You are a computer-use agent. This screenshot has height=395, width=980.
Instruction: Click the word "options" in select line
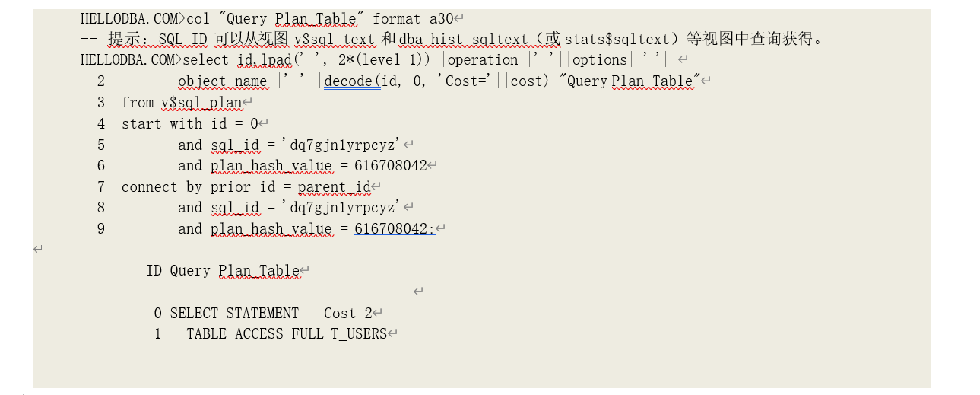[600, 60]
